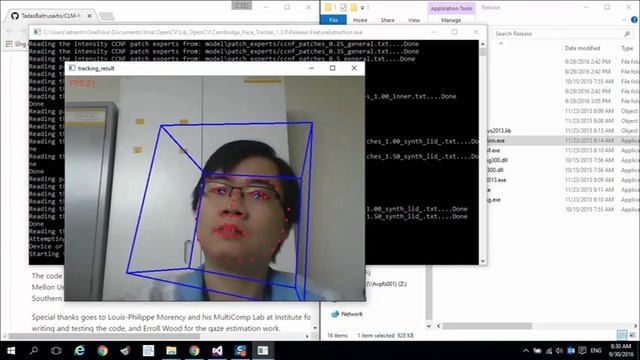640x360 pixels.
Task: Open Explorer Home ribbon tab
Action: [360, 20]
